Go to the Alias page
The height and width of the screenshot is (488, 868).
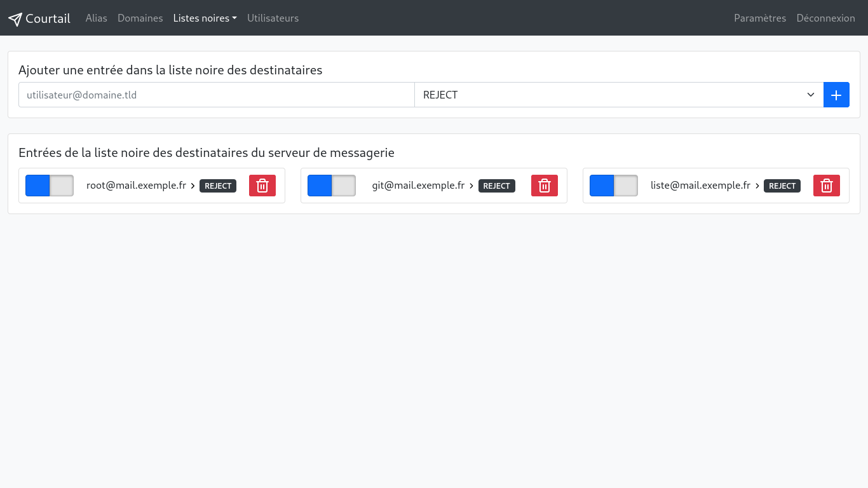[97, 18]
